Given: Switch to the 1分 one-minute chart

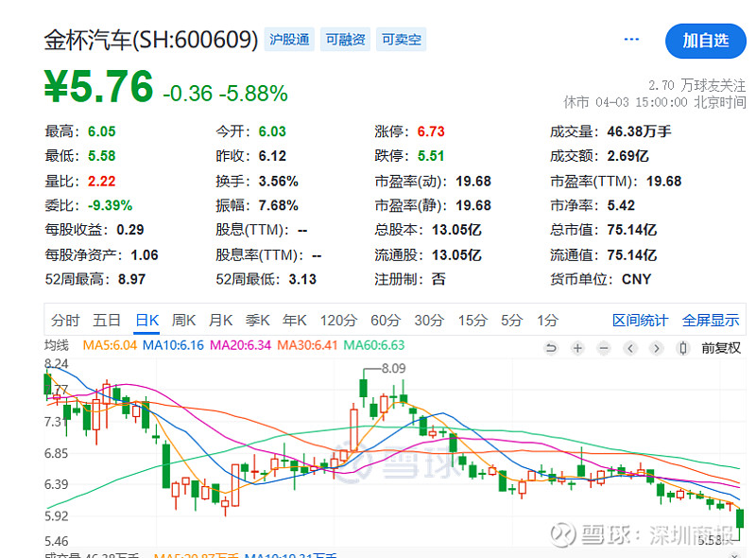Looking at the screenshot, I should tap(549, 321).
